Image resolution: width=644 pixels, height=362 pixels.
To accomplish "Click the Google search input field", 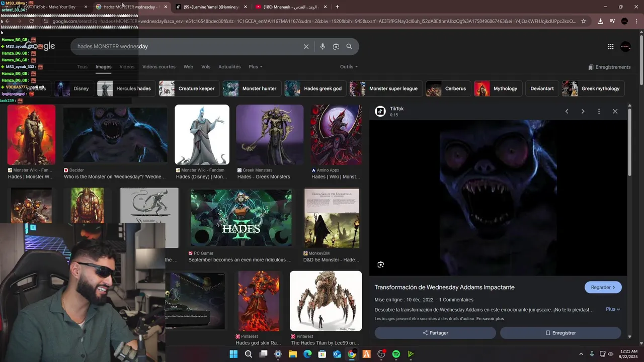I will [186, 46].
